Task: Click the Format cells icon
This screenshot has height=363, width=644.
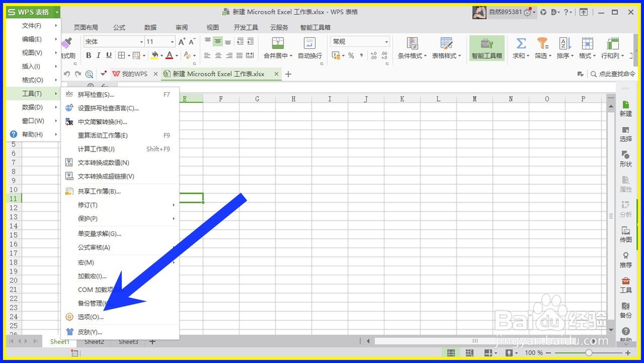Action: (x=587, y=43)
